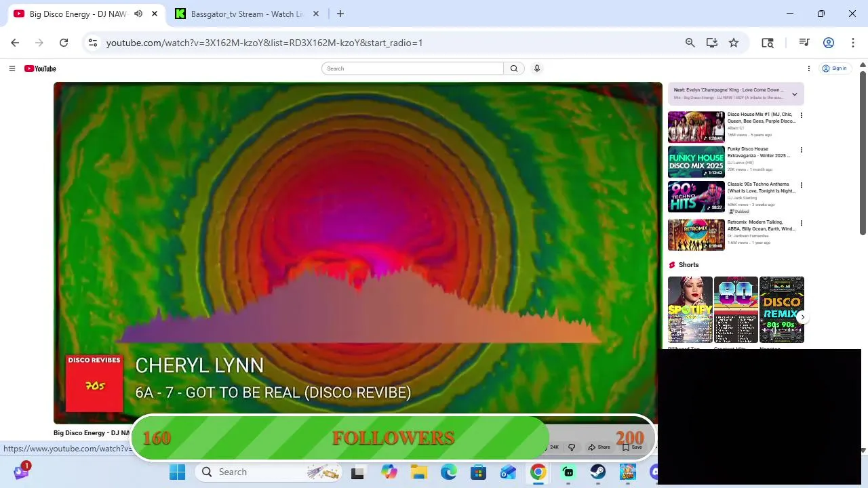Open the Google Lens search icon in toolbar
This screenshot has width=868, height=488.
[768, 43]
